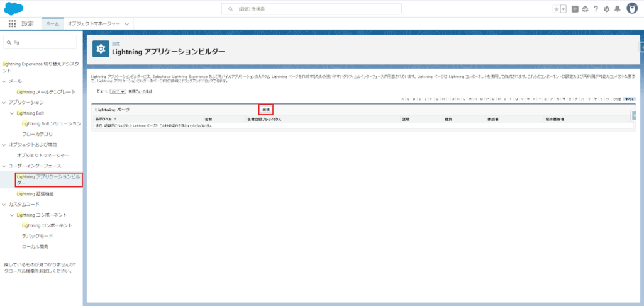644x306 pixels.
Task: Open the notifications bell
Action: click(x=617, y=9)
